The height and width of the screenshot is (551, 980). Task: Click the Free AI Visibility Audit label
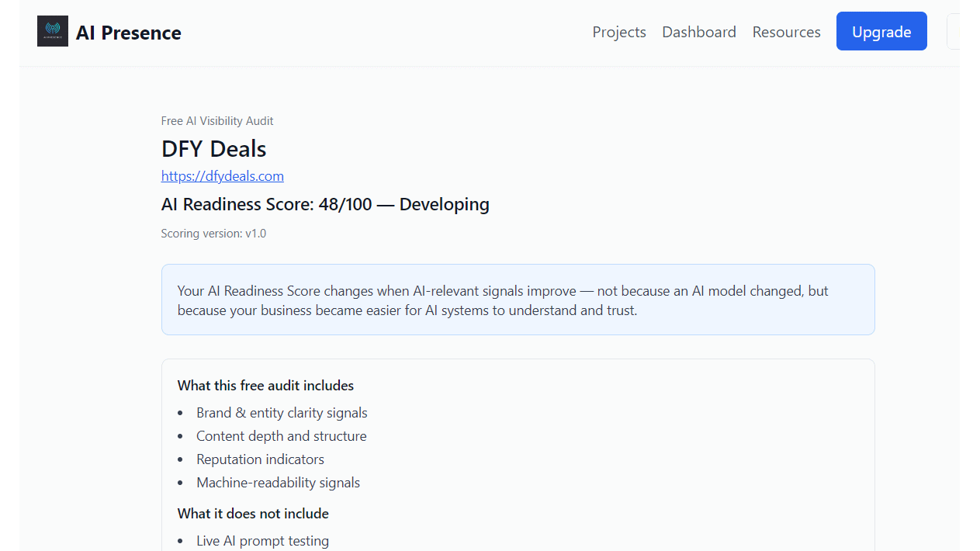point(217,121)
